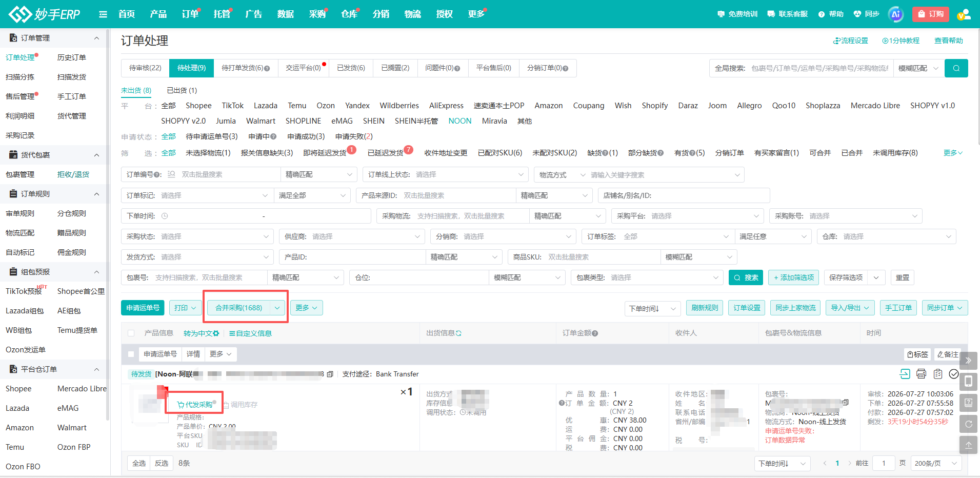This screenshot has height=478, width=980.
Task: Click the refresh icon next to 出货信息
Action: click(x=458, y=333)
